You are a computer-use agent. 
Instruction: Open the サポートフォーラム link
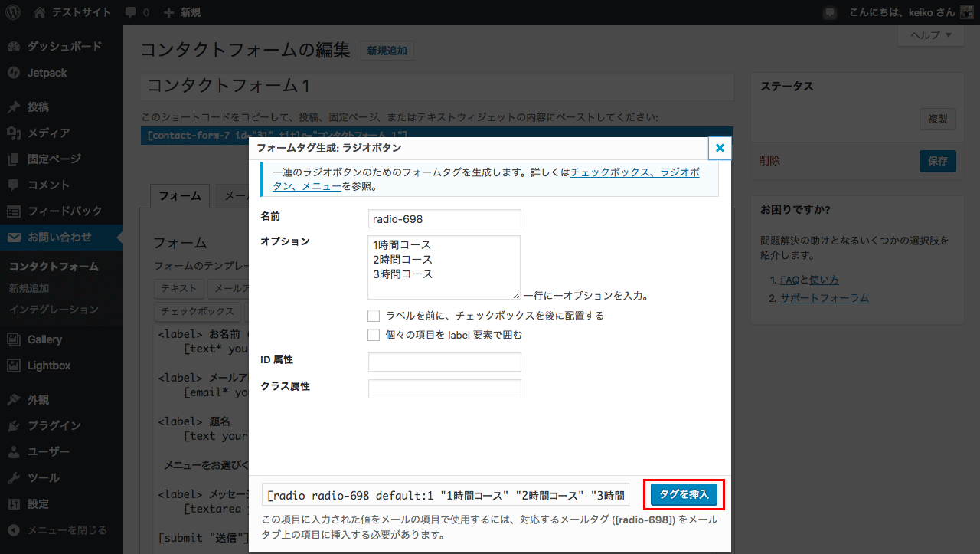click(825, 298)
